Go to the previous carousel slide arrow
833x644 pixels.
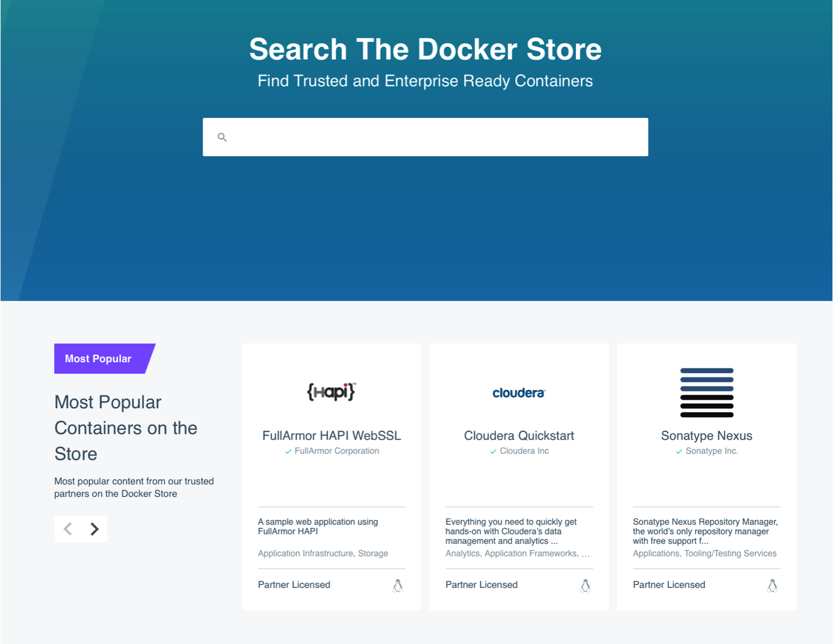pos(68,529)
